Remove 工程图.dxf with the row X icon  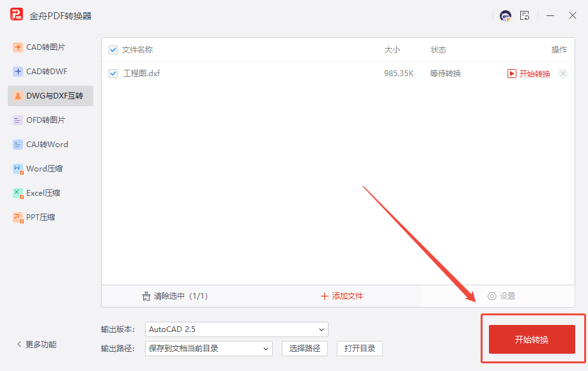pyautogui.click(x=563, y=74)
